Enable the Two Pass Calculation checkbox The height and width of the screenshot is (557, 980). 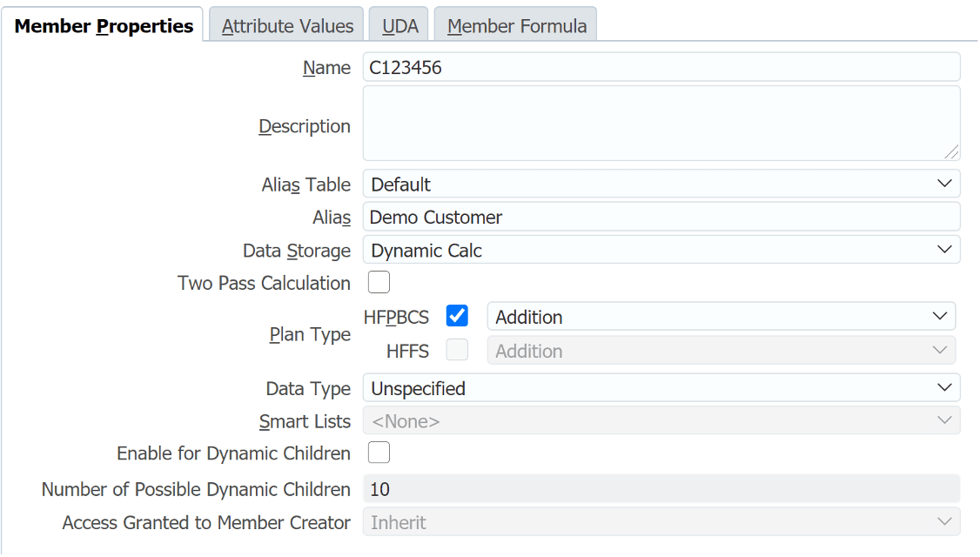pyautogui.click(x=379, y=283)
